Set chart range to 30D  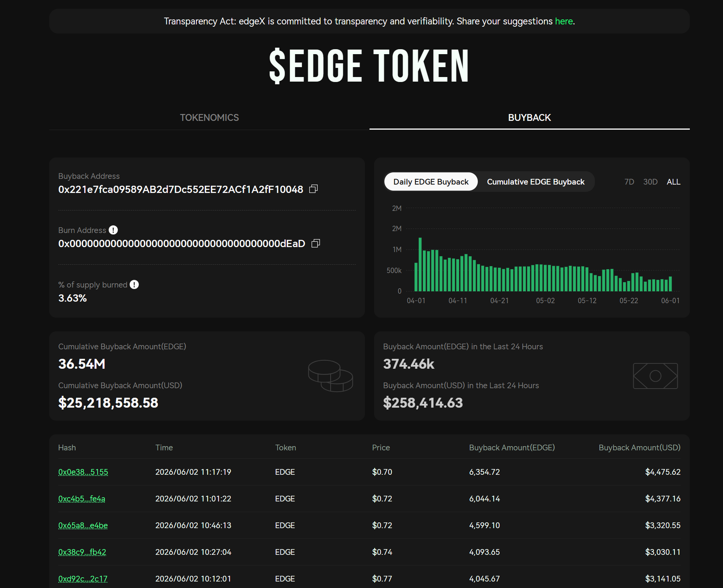pos(650,182)
